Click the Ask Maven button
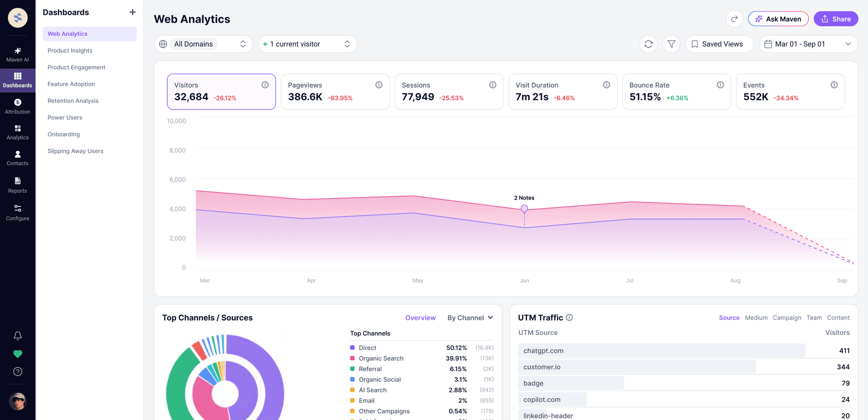The height and width of the screenshot is (420, 868). tap(778, 19)
